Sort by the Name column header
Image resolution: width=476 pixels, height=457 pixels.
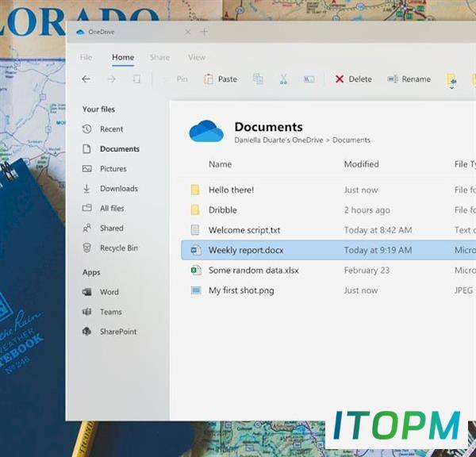220,164
